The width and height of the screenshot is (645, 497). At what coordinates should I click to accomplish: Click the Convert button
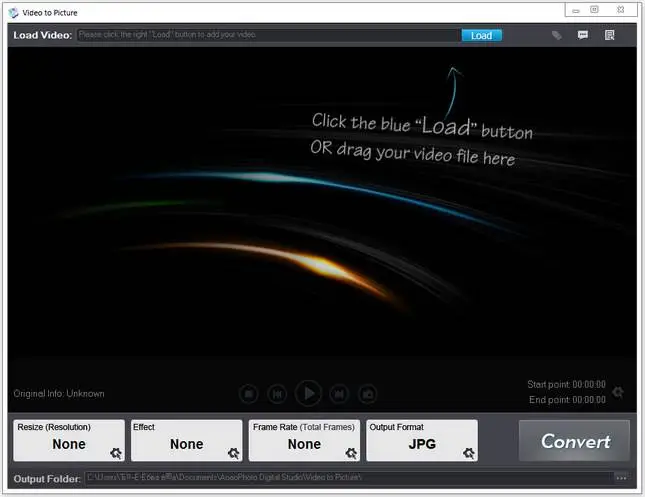[x=574, y=441]
